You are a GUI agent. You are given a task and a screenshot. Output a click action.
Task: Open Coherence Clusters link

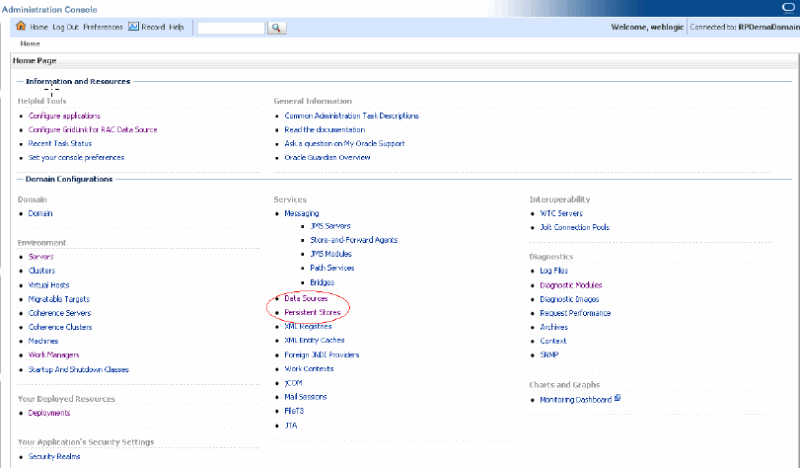click(60, 327)
